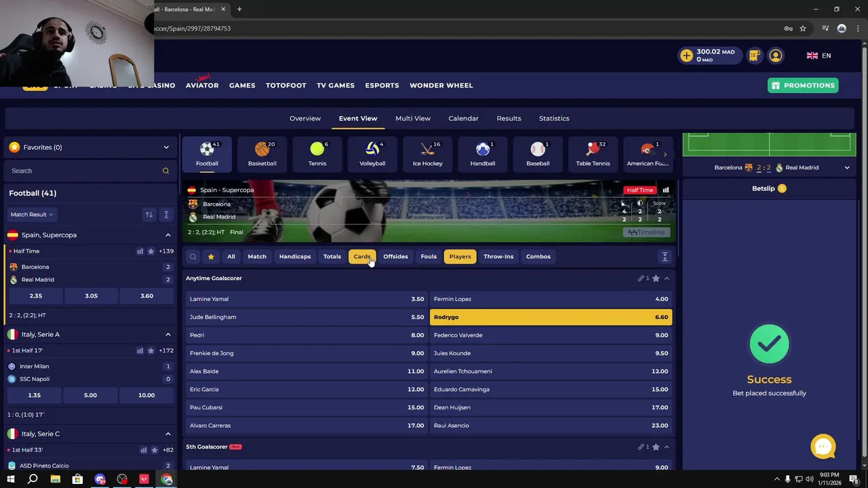Click the sidebar collapse-all icon
Image resolution: width=868 pixels, height=488 pixels.
166,215
